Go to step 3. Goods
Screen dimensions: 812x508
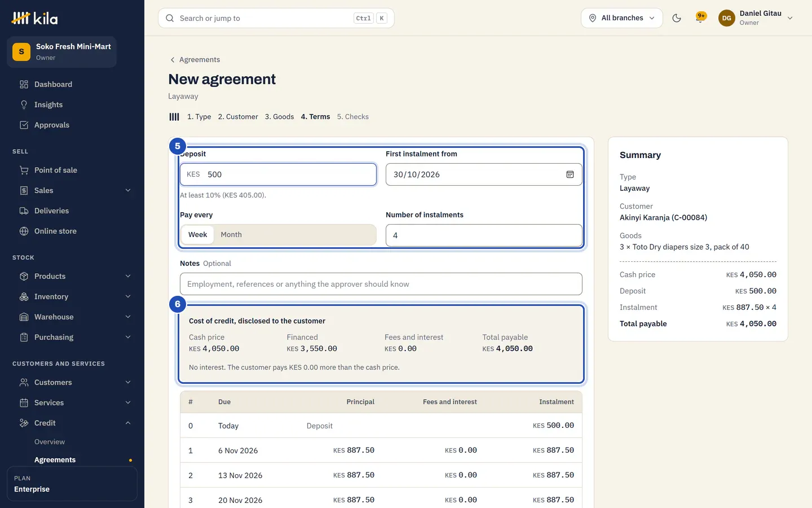(280, 117)
